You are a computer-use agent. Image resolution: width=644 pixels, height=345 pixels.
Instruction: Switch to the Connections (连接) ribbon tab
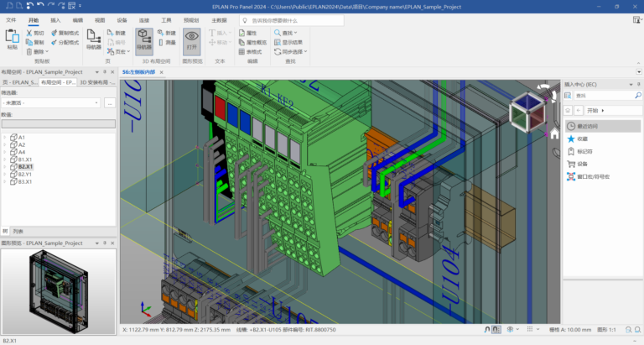click(144, 20)
